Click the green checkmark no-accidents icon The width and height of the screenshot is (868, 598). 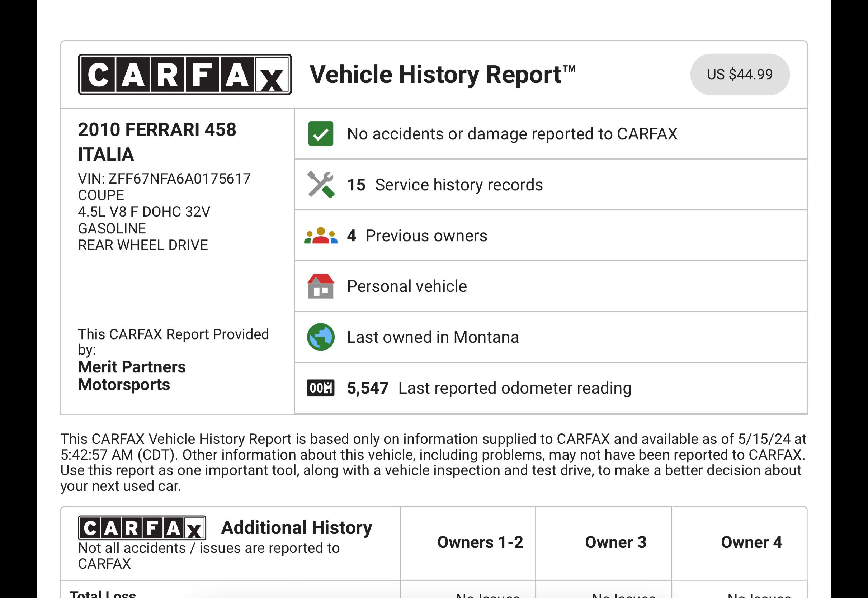tap(320, 133)
